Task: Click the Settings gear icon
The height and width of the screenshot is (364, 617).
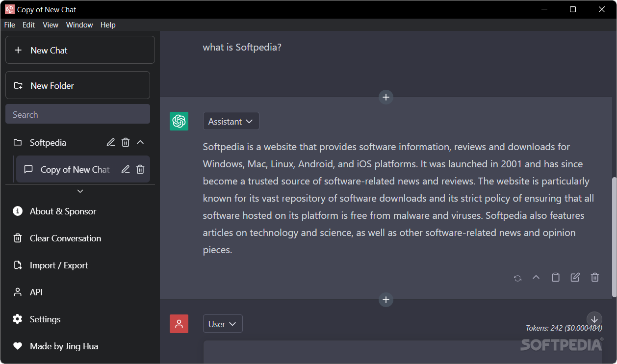Action: pos(18,319)
